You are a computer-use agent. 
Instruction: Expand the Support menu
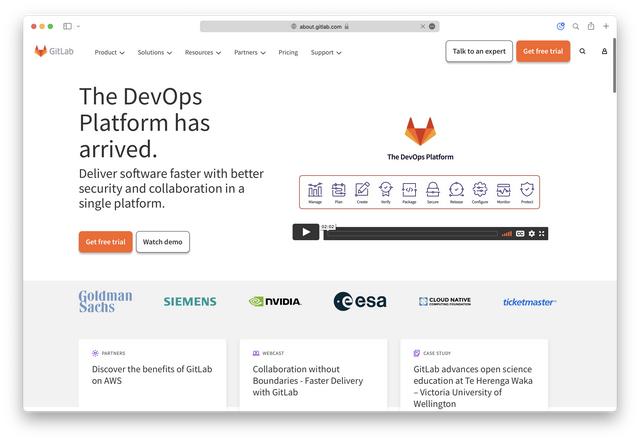[326, 52]
